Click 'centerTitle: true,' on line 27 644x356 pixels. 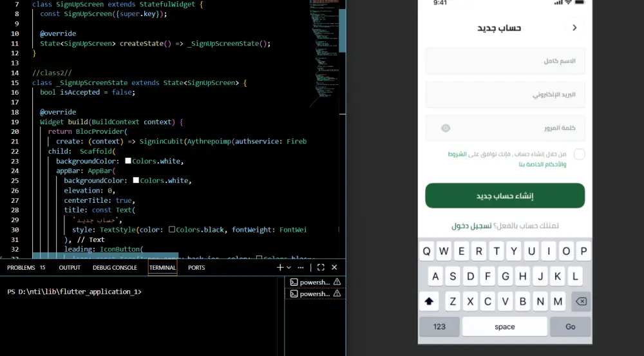coord(99,200)
